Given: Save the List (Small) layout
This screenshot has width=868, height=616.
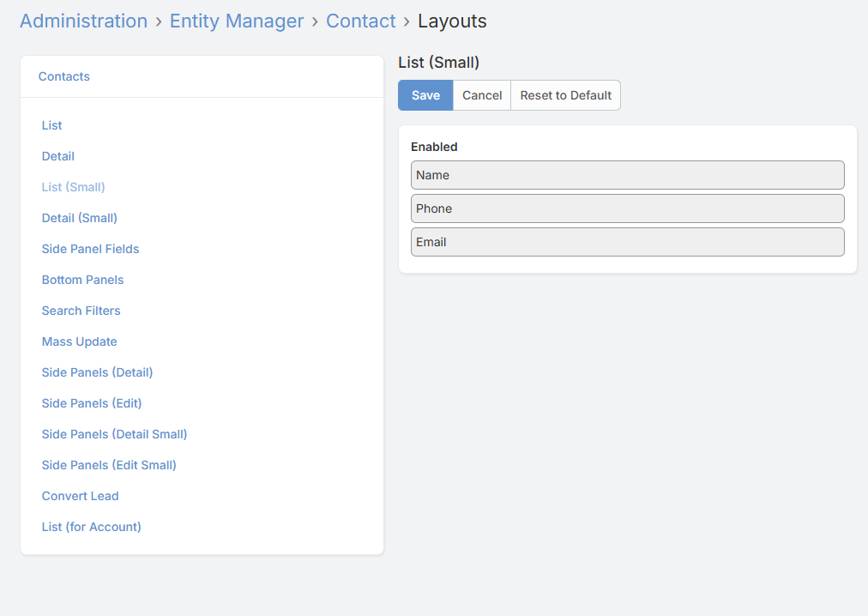Looking at the screenshot, I should point(425,95).
